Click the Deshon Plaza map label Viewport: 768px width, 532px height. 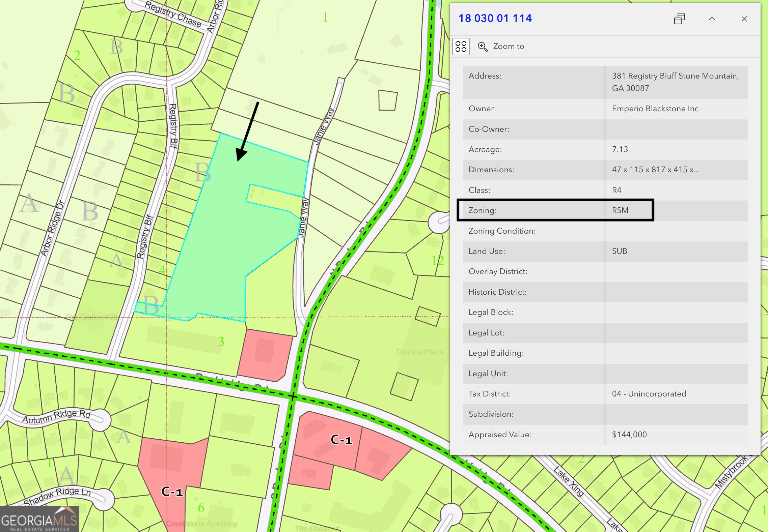[419, 352]
